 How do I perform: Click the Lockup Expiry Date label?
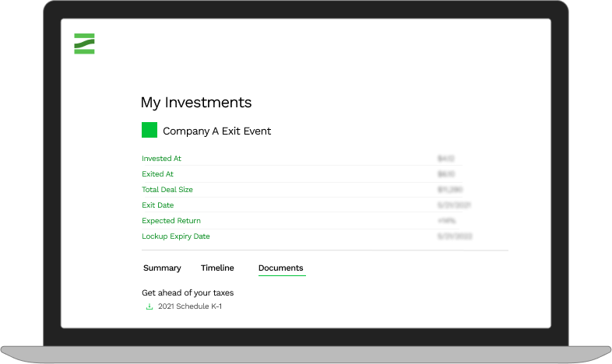pyautogui.click(x=176, y=236)
